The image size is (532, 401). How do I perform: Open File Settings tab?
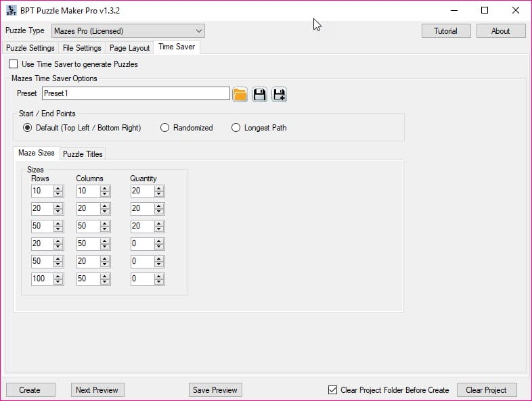(82, 48)
